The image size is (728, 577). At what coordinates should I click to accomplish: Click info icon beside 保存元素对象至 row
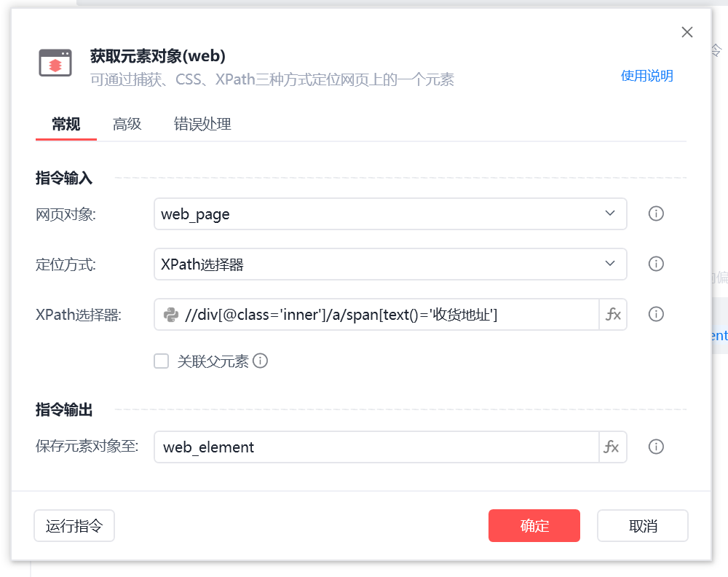pyautogui.click(x=656, y=447)
